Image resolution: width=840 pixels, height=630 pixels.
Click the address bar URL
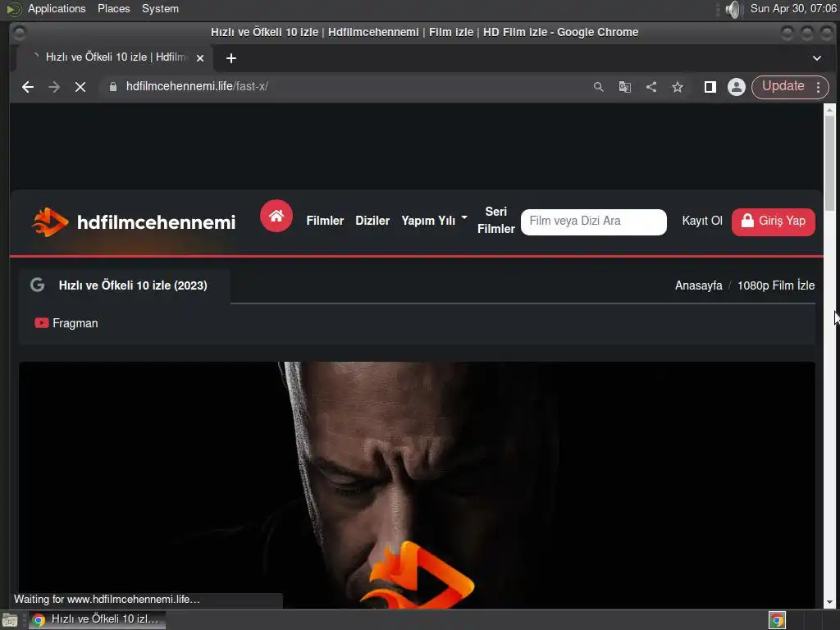tap(197, 86)
